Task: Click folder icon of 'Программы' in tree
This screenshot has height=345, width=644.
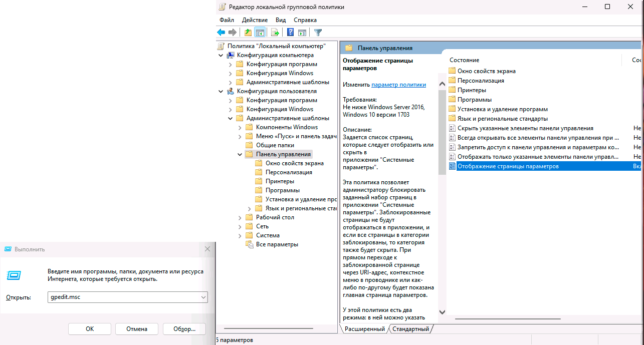Action: click(x=259, y=190)
